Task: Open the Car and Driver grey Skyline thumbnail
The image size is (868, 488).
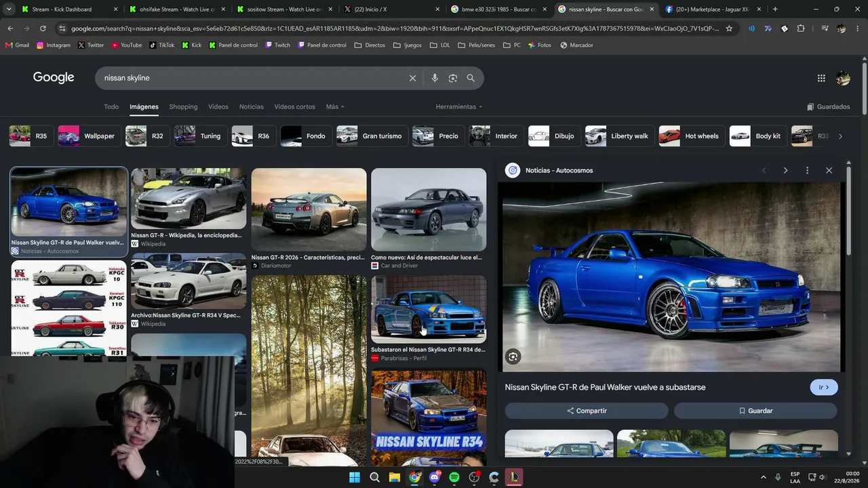Action: pyautogui.click(x=429, y=209)
